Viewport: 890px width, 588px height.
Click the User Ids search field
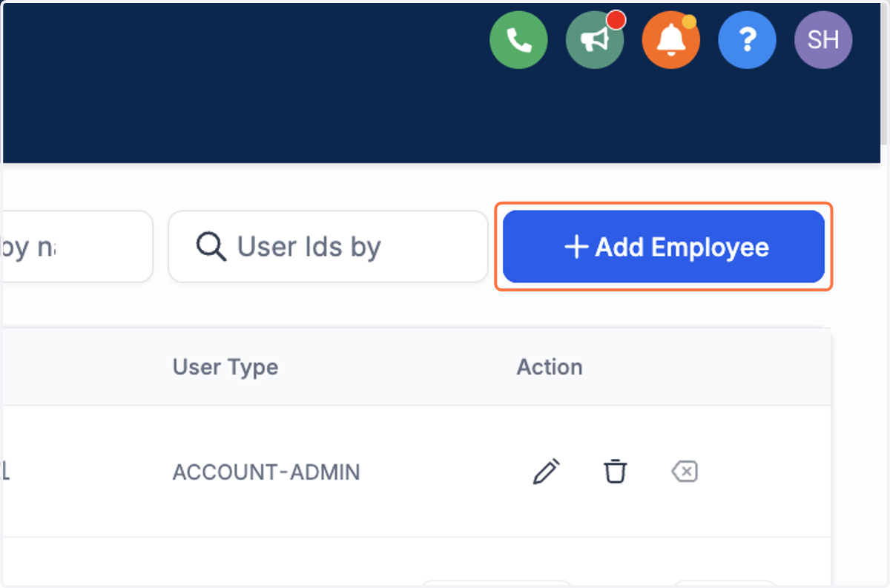point(328,247)
